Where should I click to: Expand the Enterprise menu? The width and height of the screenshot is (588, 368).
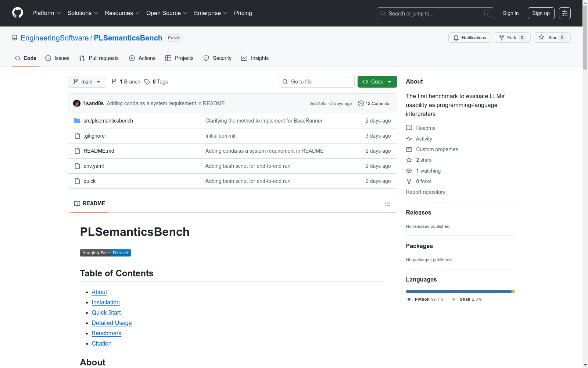[x=211, y=13]
